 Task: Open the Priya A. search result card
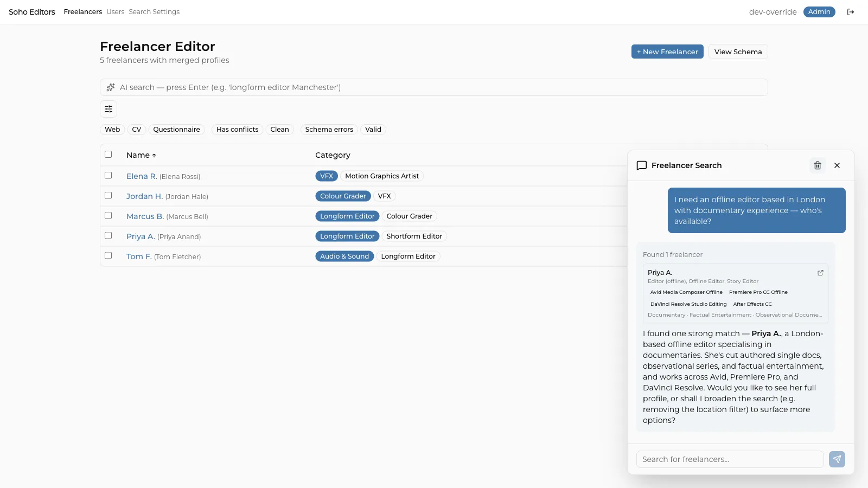point(735,293)
